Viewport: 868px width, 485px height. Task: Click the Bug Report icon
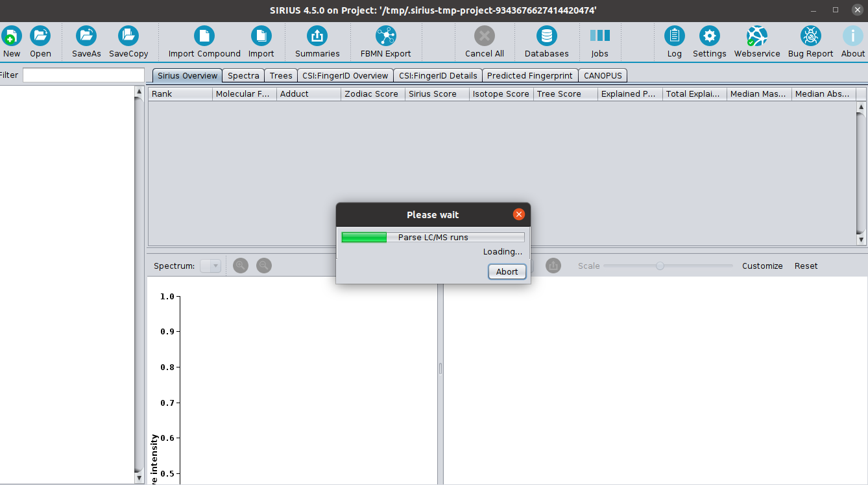(x=810, y=36)
